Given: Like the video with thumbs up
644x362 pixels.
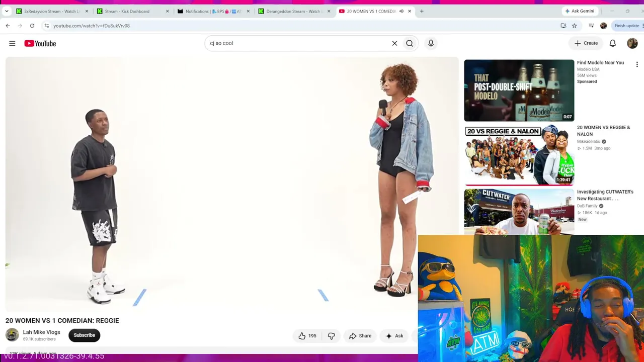Looking at the screenshot, I should [307, 336].
